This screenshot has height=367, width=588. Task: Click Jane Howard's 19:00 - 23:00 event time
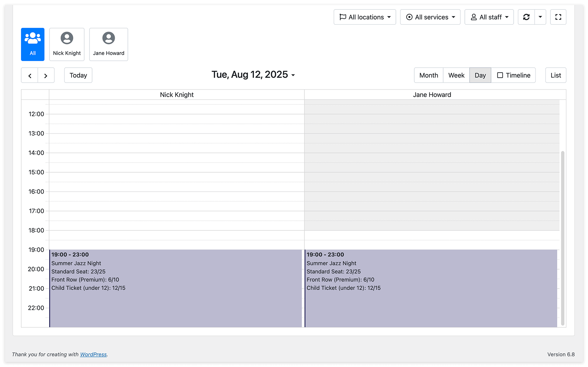click(325, 255)
